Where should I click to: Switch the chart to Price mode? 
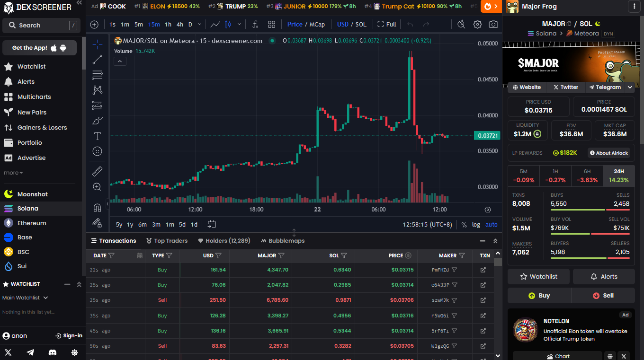pos(295,24)
